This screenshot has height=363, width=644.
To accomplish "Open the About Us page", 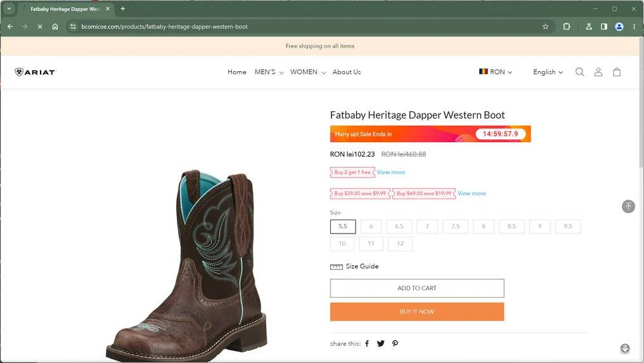I will click(x=347, y=72).
